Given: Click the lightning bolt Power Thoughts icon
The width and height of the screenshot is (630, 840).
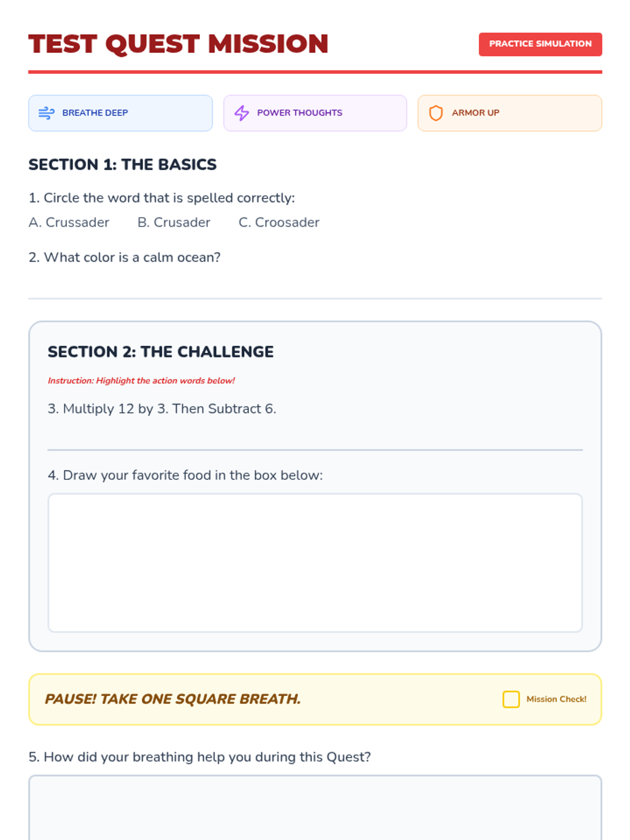Looking at the screenshot, I should 241,113.
